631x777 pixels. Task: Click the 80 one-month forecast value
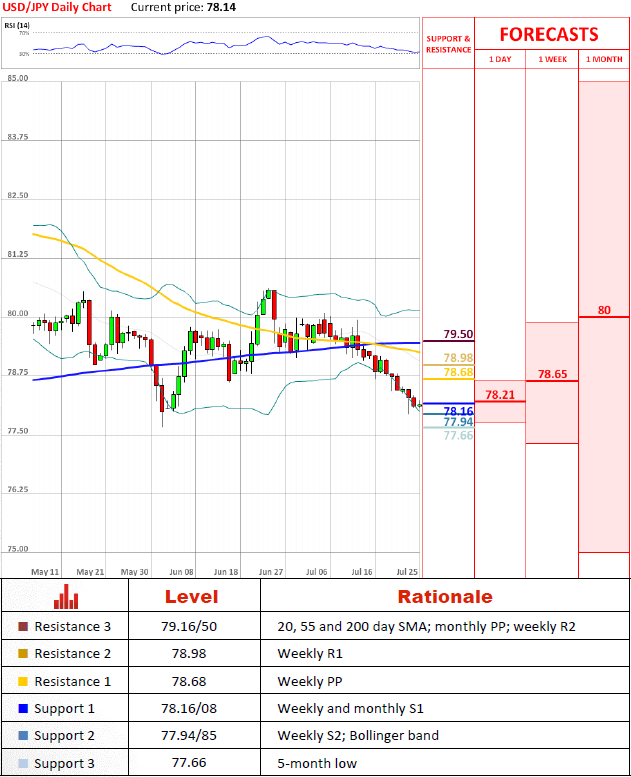point(604,310)
